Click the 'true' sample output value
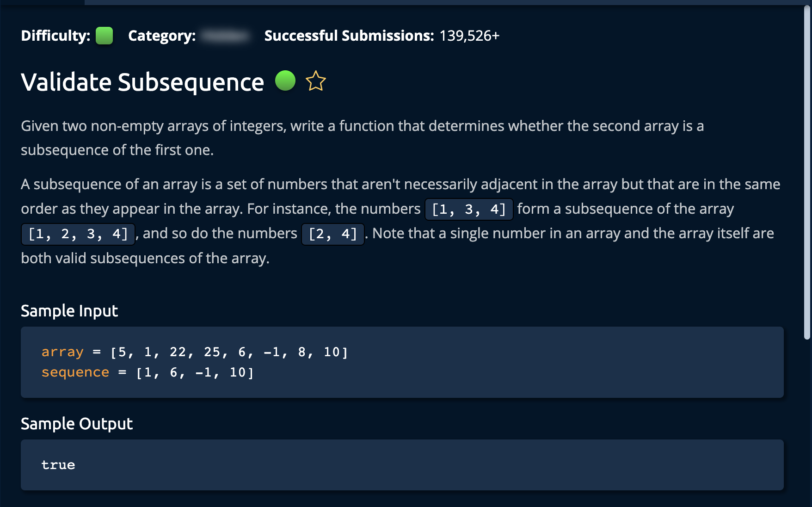 tap(58, 465)
